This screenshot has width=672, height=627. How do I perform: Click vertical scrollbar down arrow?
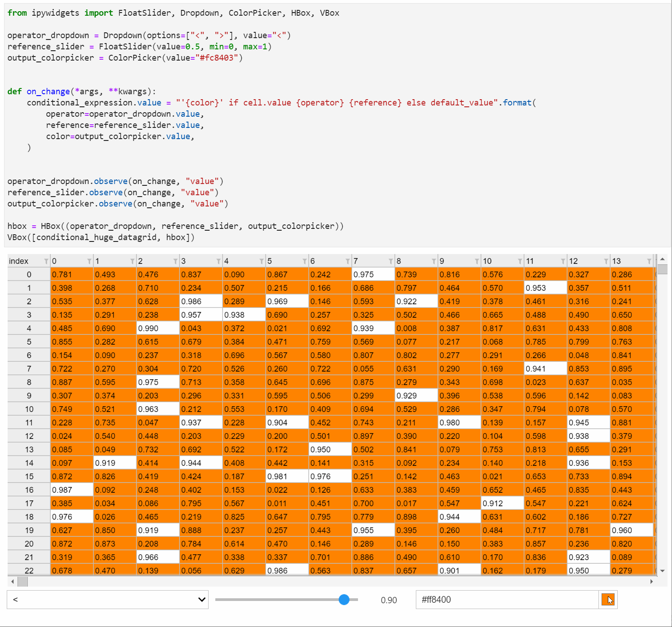tap(662, 571)
